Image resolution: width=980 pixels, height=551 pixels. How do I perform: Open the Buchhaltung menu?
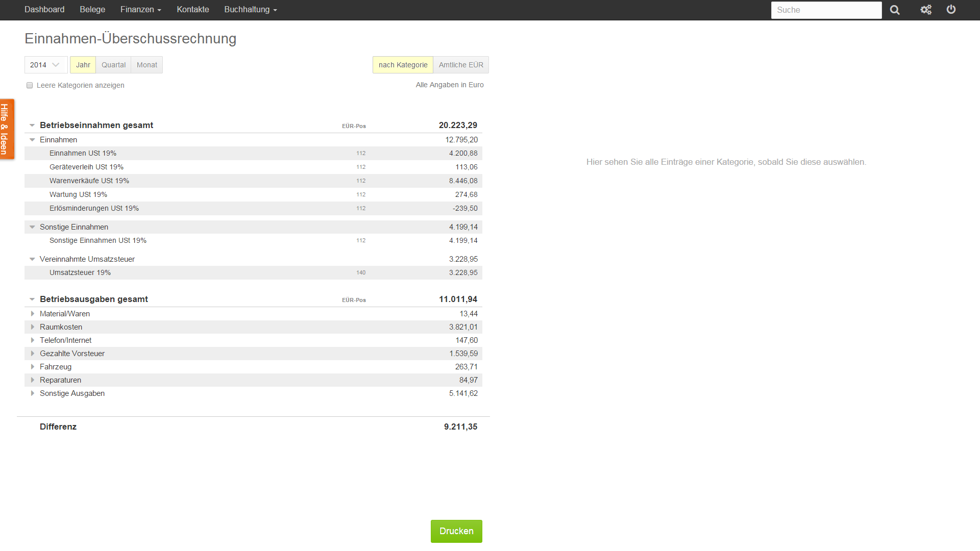250,10
